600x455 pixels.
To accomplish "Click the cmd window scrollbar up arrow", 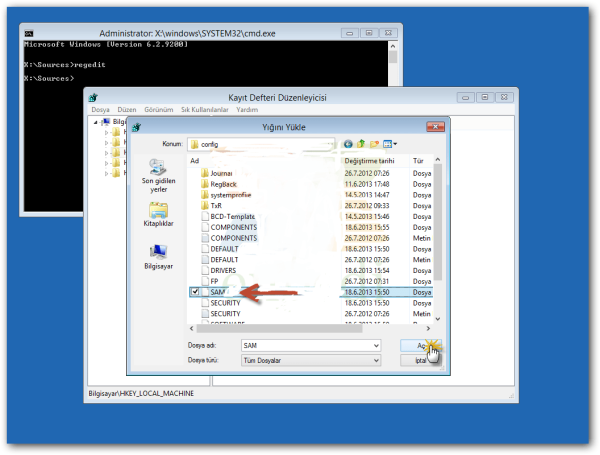I will pos(393,46).
